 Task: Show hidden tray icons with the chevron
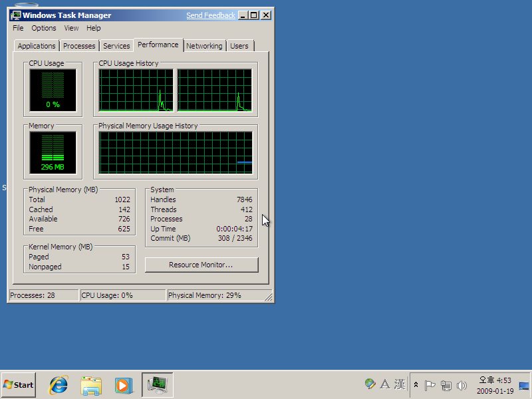[416, 385]
